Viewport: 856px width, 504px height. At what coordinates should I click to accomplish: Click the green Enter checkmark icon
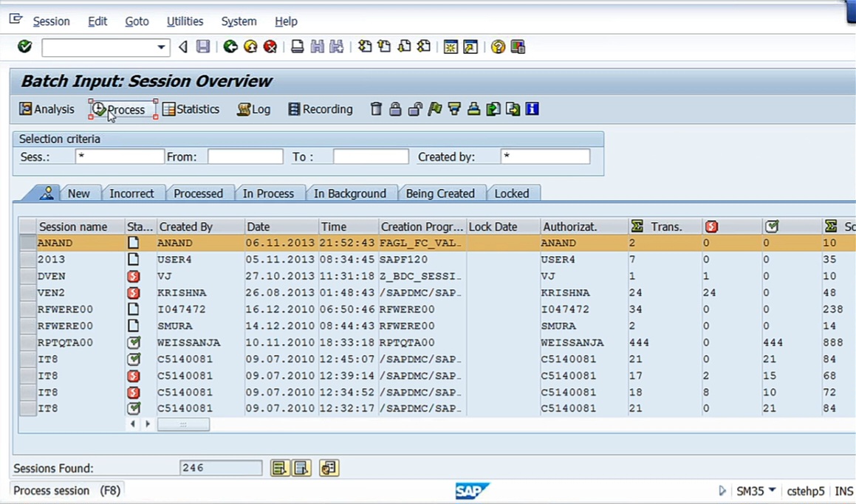click(24, 47)
